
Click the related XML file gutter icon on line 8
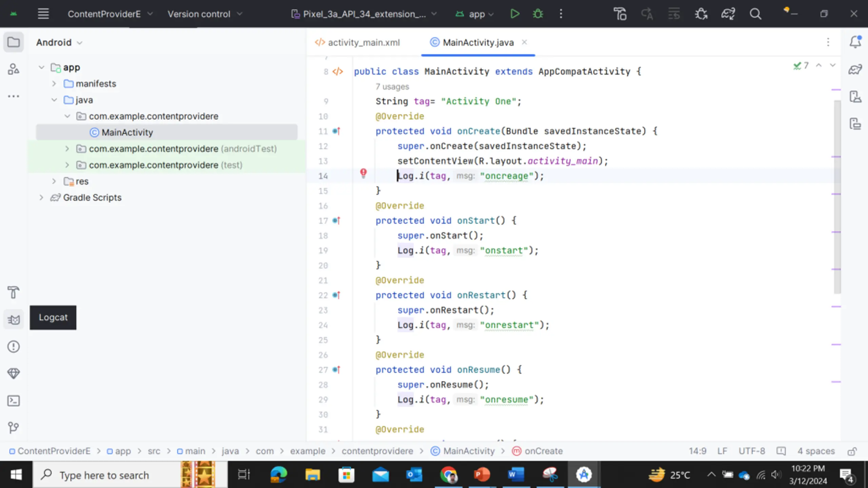coord(338,72)
